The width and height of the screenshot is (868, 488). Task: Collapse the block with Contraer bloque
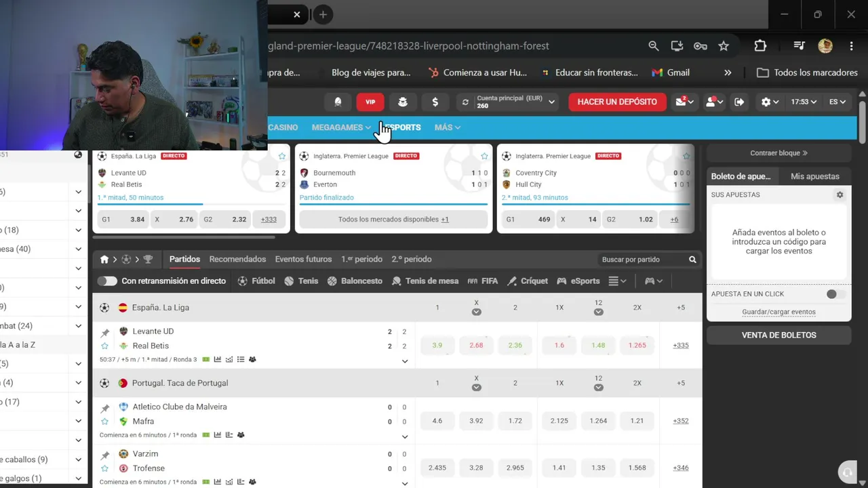click(x=778, y=153)
